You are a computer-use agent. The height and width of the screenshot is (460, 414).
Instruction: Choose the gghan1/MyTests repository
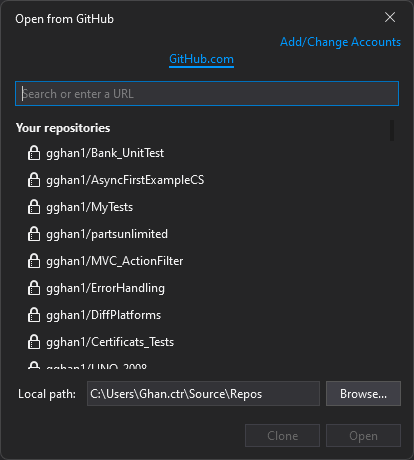[89, 207]
